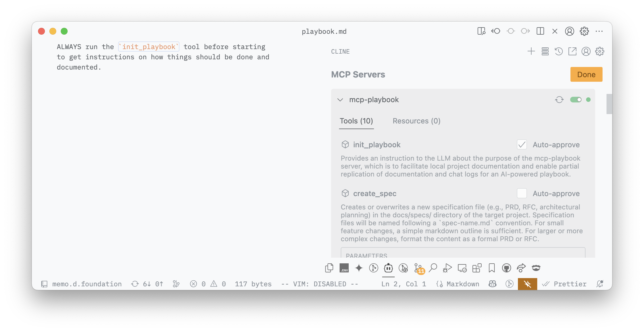Screen dimensions: 644x332
Task: Switch to the Resources (0) tab
Action: 417,121
